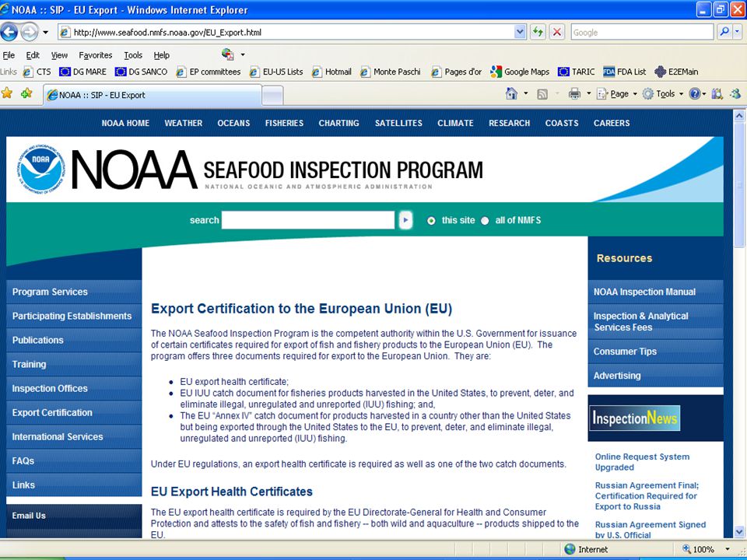
Task: Click the browser Forward arrow button
Action: 30,33
